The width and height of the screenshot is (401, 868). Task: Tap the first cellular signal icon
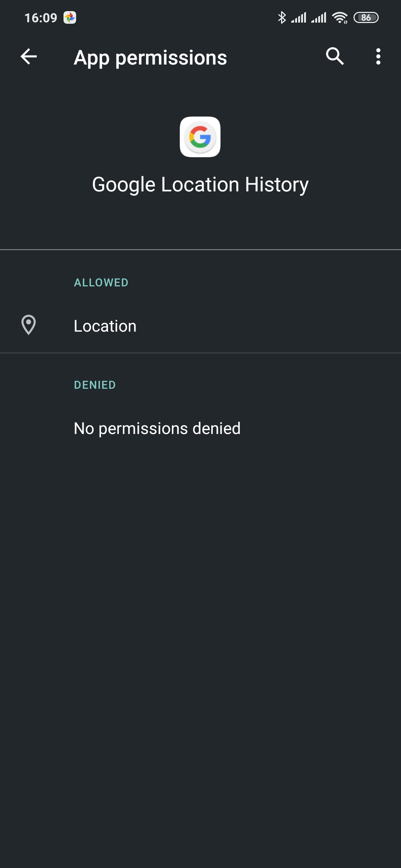(x=299, y=17)
